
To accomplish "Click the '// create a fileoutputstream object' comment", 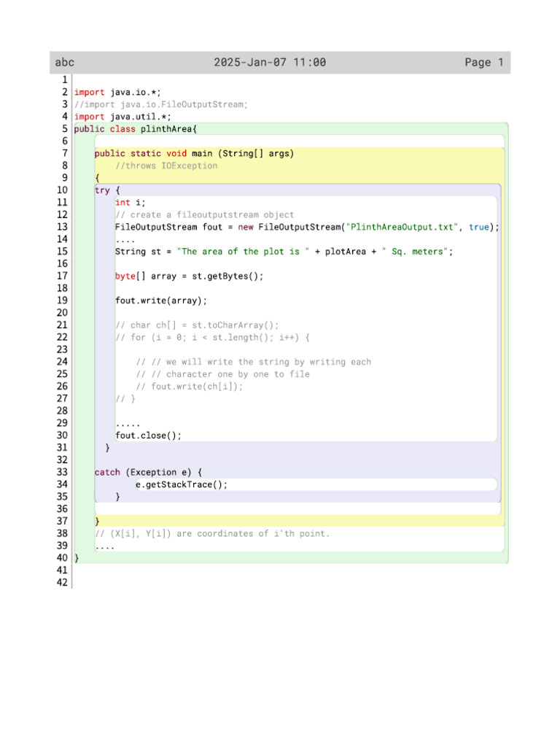I will pos(205,215).
